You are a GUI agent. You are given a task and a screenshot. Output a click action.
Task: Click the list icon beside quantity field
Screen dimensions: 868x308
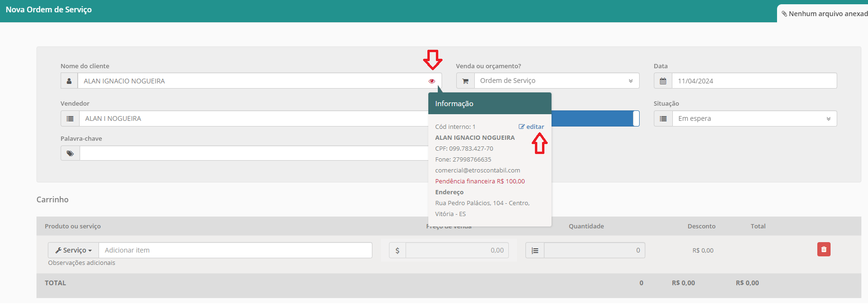pos(535,250)
